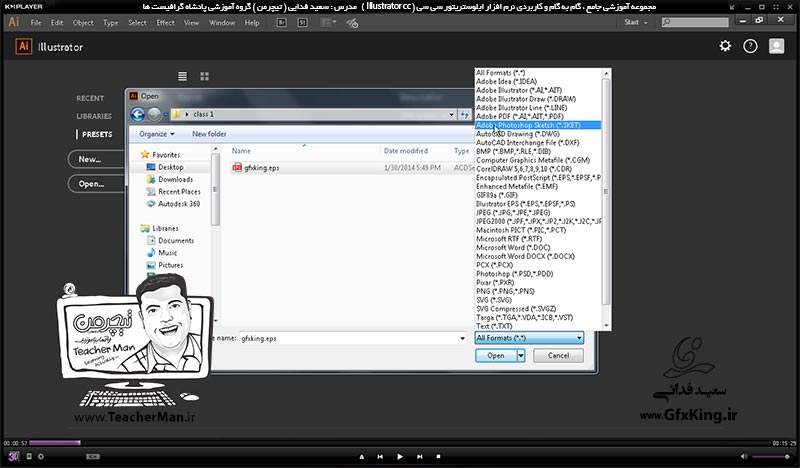Click the GPU Performance rocket icon
The image size is (800, 468).
tap(352, 23)
